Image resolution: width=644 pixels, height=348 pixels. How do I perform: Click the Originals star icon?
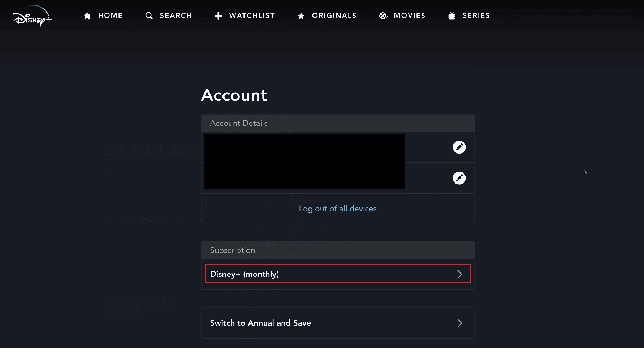[x=301, y=16]
